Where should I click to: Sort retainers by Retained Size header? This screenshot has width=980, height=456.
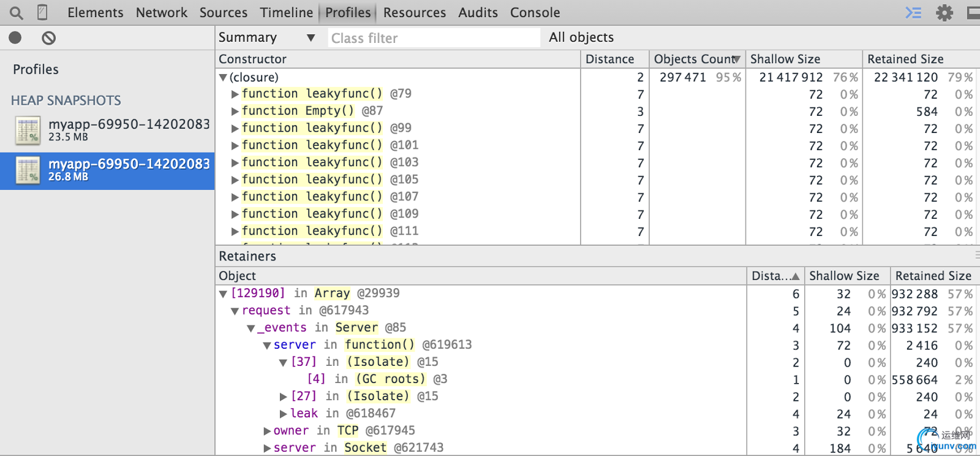pyautogui.click(x=935, y=276)
